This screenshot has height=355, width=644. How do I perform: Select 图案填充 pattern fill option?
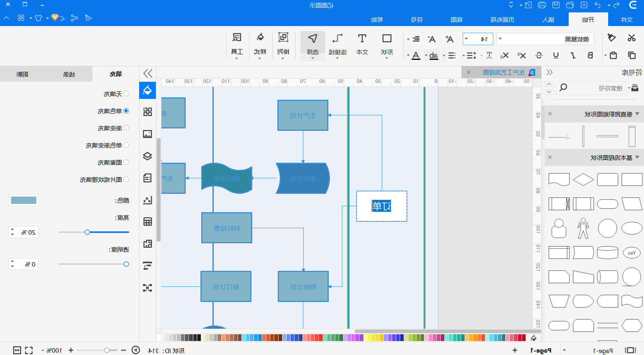(113, 162)
